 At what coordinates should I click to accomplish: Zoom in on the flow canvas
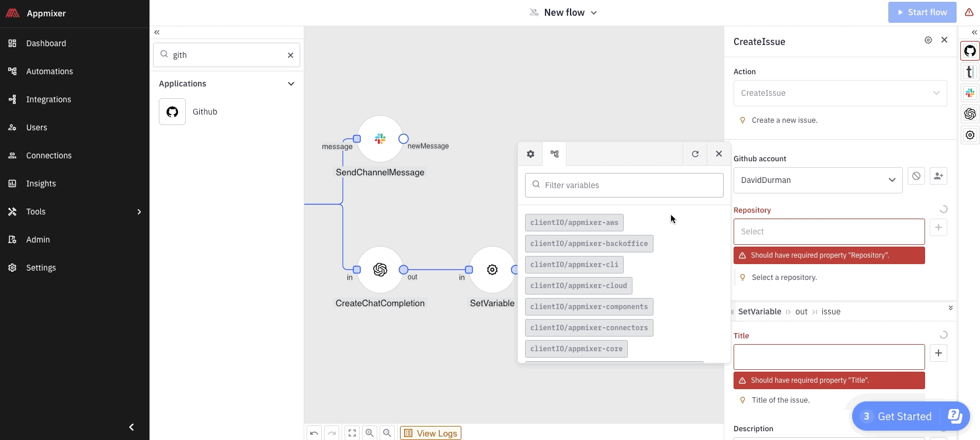tap(370, 433)
